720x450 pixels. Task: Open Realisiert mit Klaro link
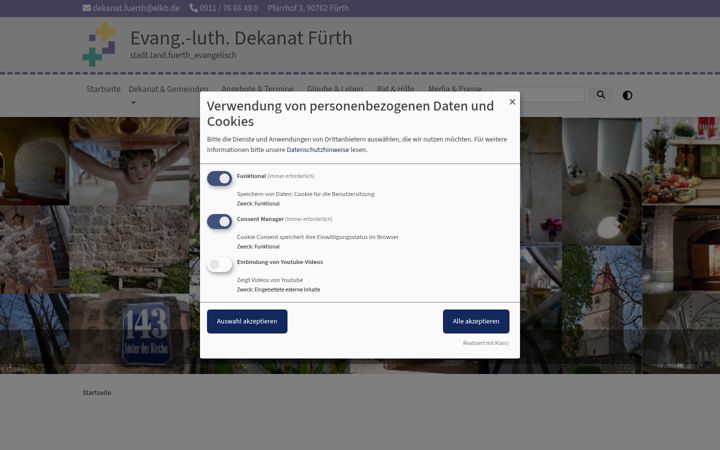485,343
